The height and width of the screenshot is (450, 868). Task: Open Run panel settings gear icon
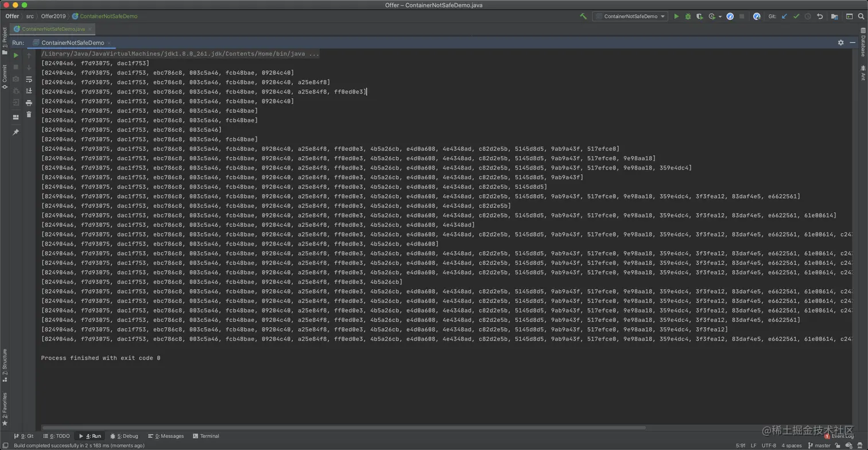click(840, 43)
